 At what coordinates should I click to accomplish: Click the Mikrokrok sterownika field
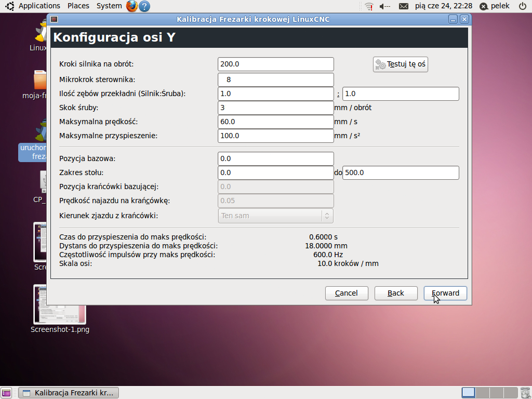pos(275,79)
